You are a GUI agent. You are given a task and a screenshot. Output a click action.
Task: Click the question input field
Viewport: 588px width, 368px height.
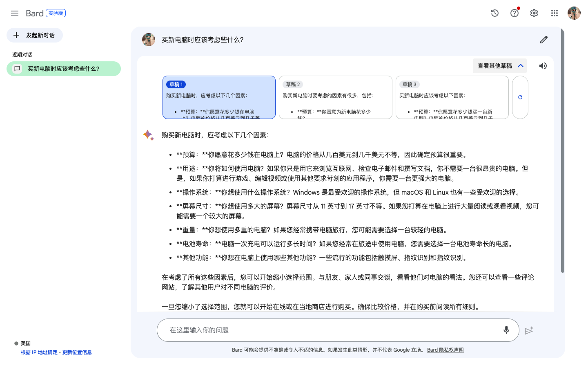286,330
